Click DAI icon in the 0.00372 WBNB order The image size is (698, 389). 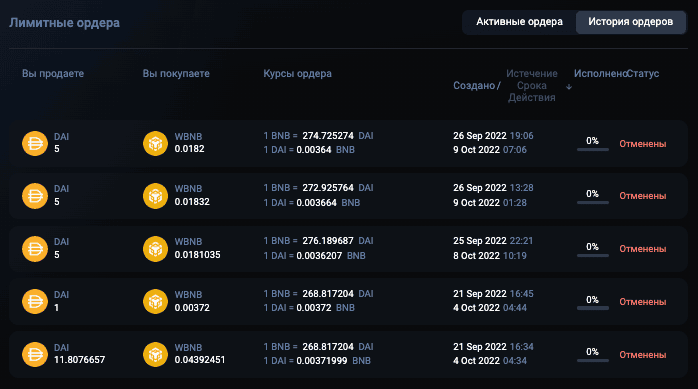tap(35, 301)
